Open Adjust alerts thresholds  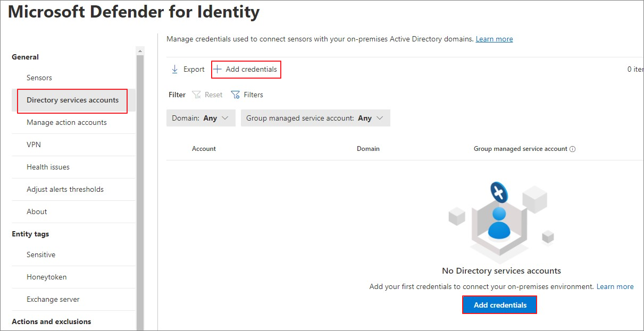[x=65, y=189]
